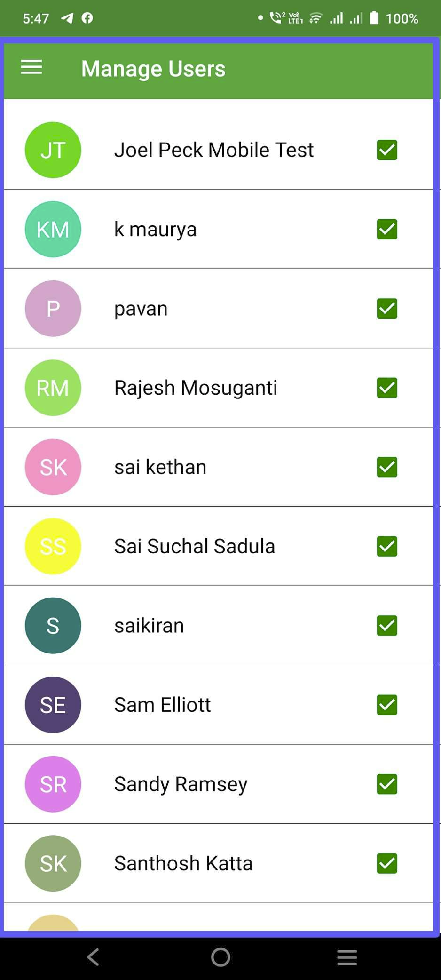Tap the yellow SS avatar
Viewport: 441px width, 980px height.
coord(53,546)
